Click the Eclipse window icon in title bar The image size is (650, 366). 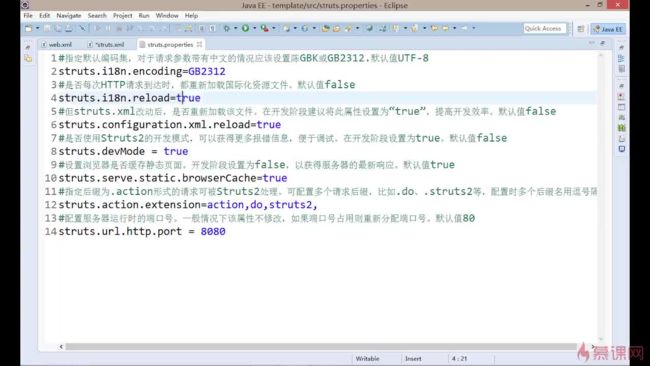click(25, 5)
